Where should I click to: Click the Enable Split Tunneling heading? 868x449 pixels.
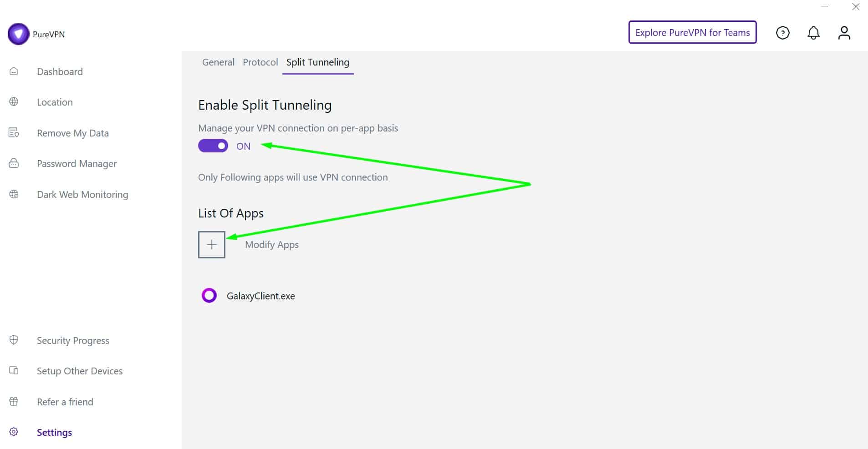(x=265, y=105)
